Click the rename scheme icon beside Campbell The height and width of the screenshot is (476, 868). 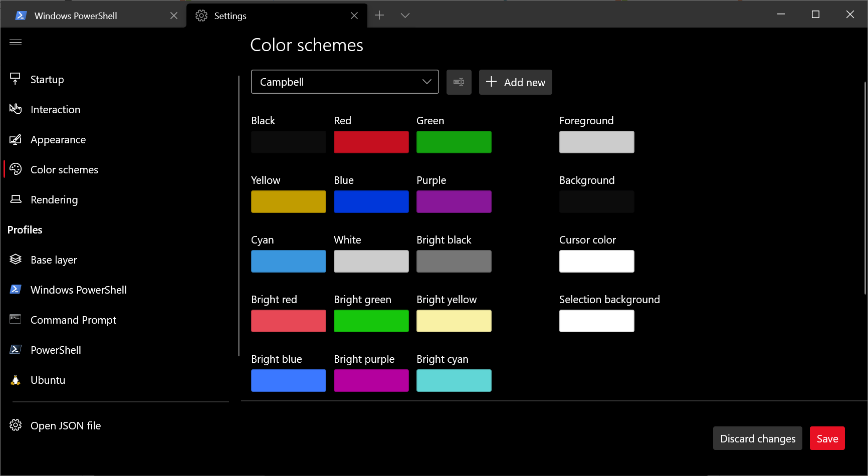pos(459,82)
